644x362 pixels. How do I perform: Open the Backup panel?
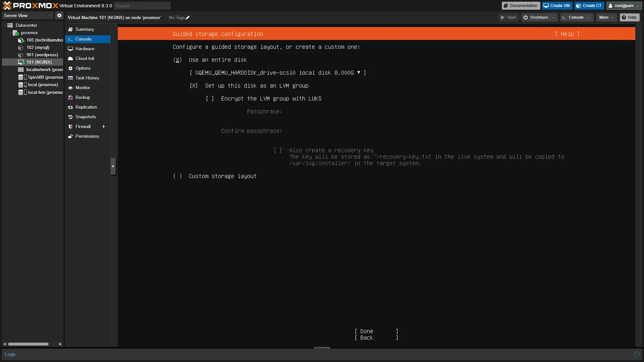(88, 98)
